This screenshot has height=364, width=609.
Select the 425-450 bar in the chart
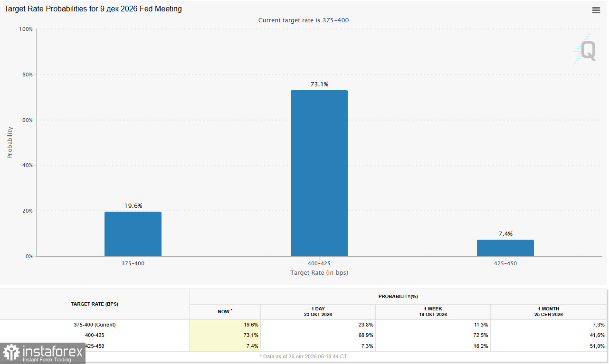pos(505,248)
